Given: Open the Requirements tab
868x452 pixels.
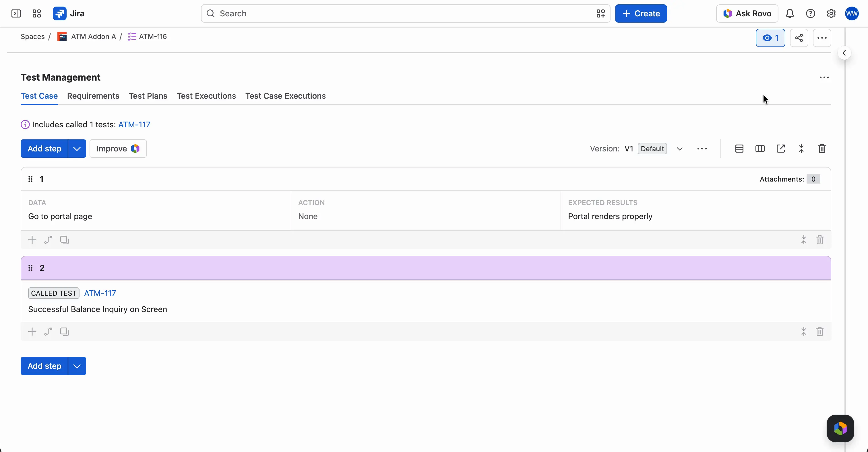Looking at the screenshot, I should [93, 96].
